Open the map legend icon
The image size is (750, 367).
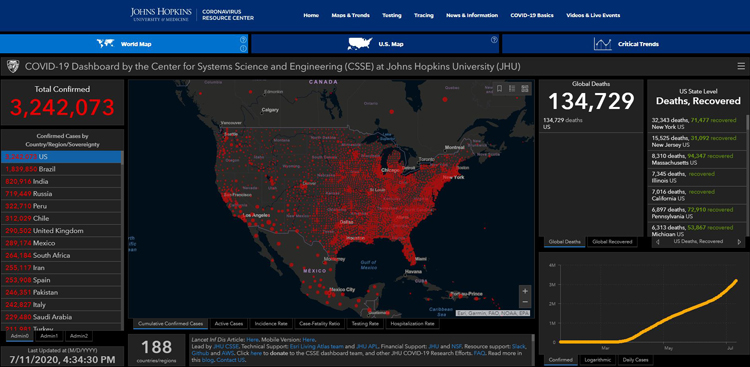pyautogui.click(x=512, y=89)
